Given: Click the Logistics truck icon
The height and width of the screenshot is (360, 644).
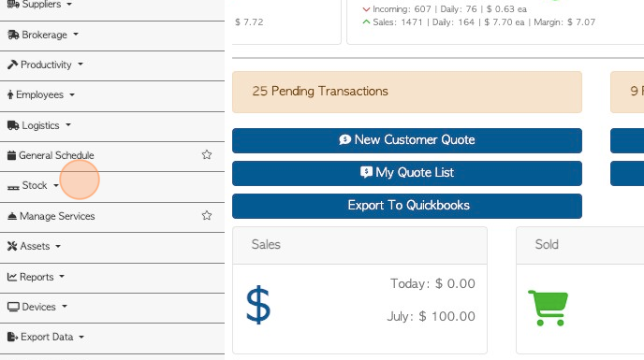Looking at the screenshot, I should [x=13, y=125].
